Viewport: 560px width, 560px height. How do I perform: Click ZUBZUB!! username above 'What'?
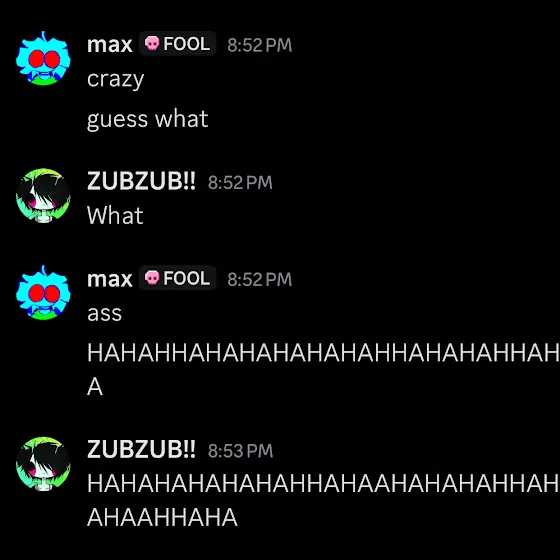tap(141, 181)
